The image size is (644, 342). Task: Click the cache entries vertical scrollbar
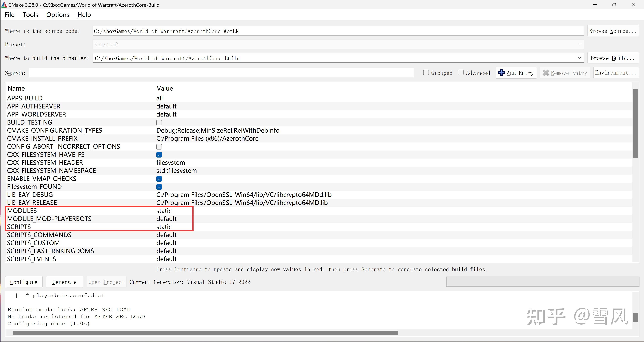635,124
